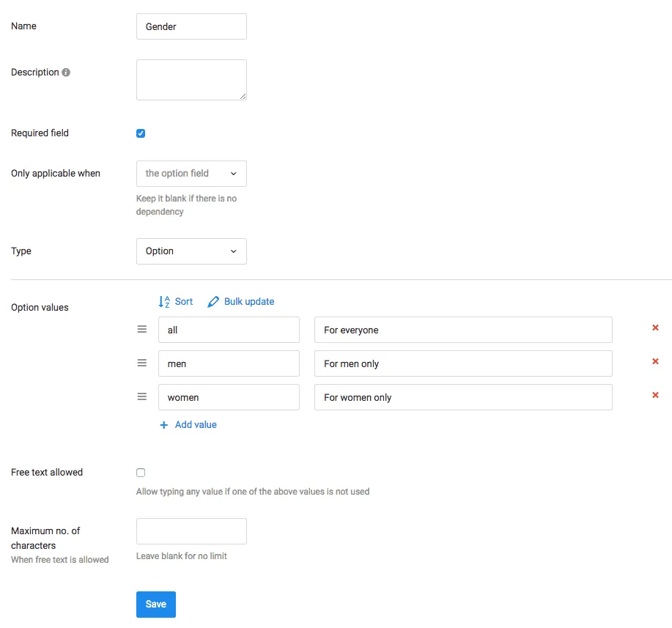
Task: Remove the 'men' option with red X
Action: (655, 362)
